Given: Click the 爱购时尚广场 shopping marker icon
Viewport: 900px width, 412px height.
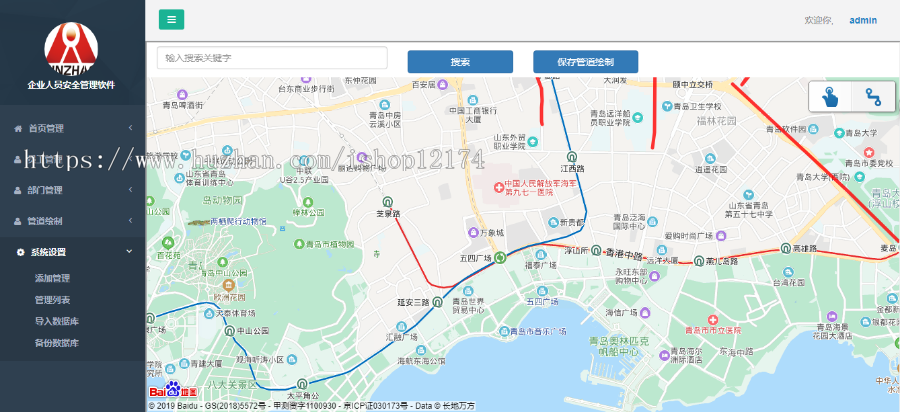Looking at the screenshot, I should pyautogui.click(x=721, y=236).
